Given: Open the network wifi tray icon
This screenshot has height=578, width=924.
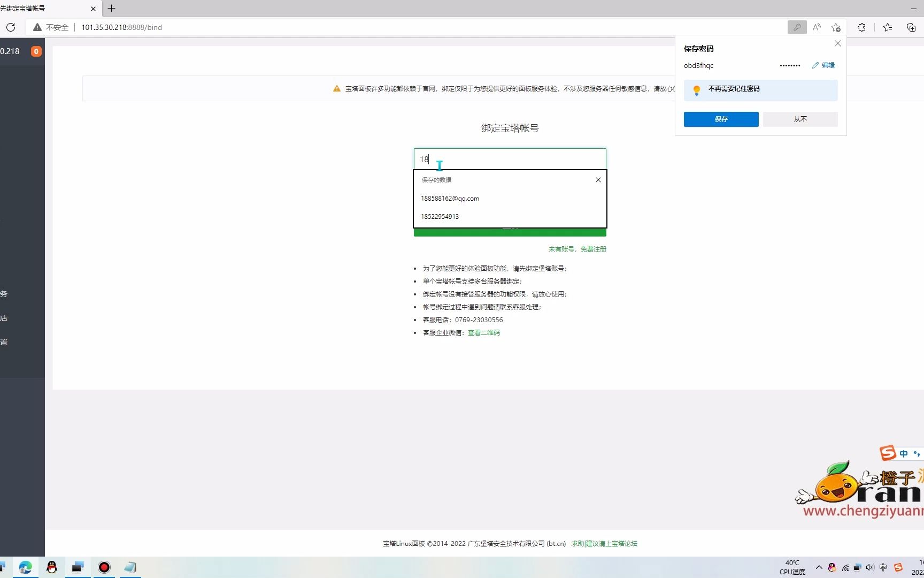Looking at the screenshot, I should (845, 567).
